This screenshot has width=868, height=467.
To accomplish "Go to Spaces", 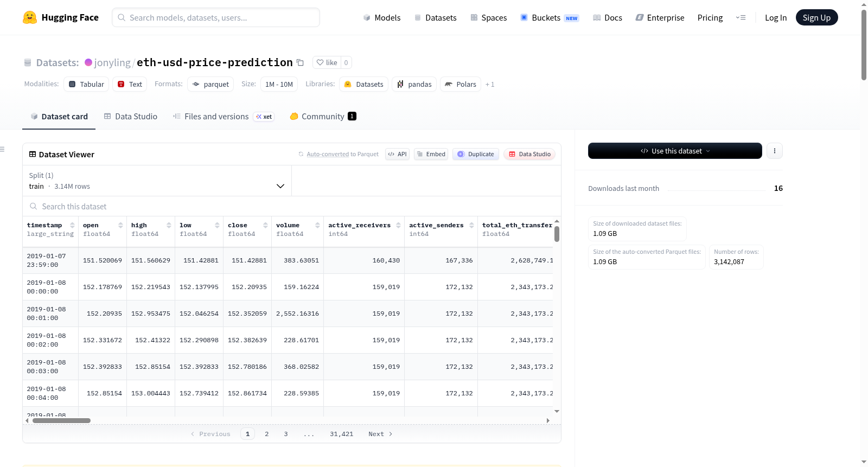I will point(489,17).
